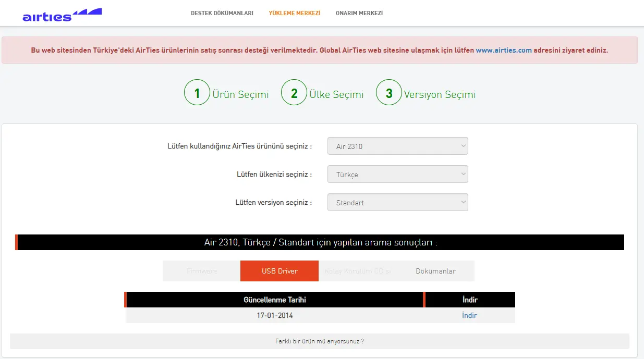Open Destek Dökümanları menu item
This screenshot has height=359, width=644.
coord(222,13)
